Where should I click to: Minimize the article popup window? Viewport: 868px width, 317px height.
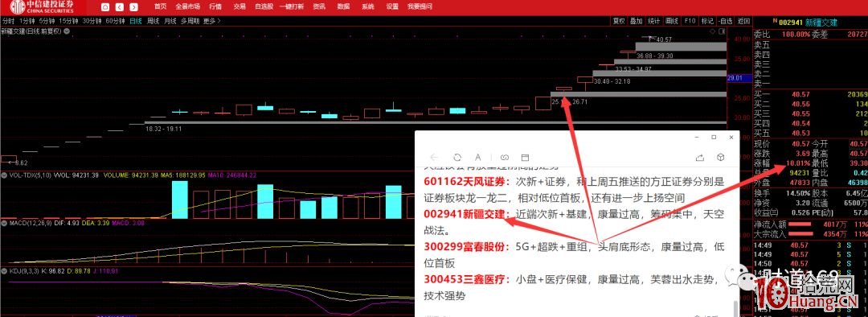(x=697, y=137)
